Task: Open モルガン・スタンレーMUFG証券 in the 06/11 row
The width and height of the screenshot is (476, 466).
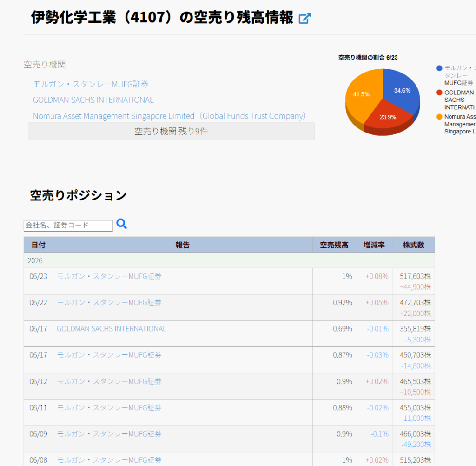Action: tap(109, 408)
